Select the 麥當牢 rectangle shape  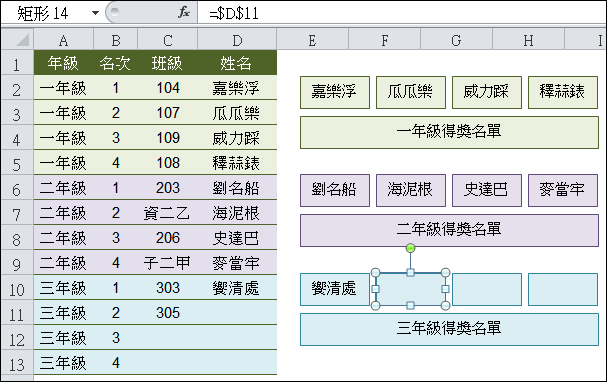(x=563, y=190)
